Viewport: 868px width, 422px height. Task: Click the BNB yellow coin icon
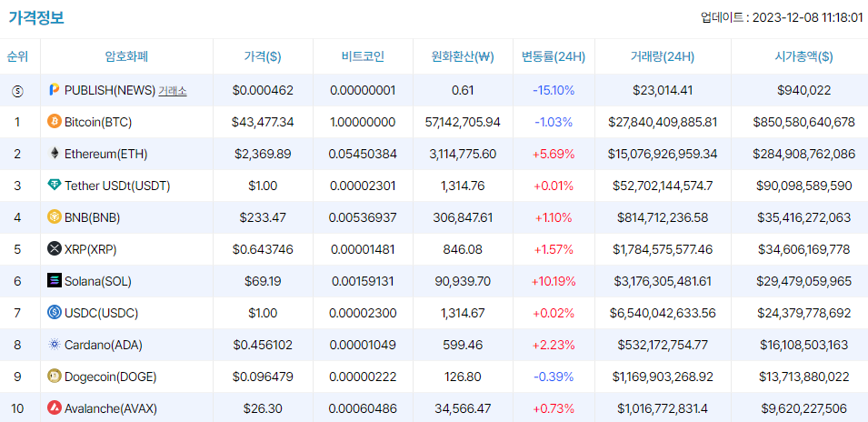tap(55, 217)
